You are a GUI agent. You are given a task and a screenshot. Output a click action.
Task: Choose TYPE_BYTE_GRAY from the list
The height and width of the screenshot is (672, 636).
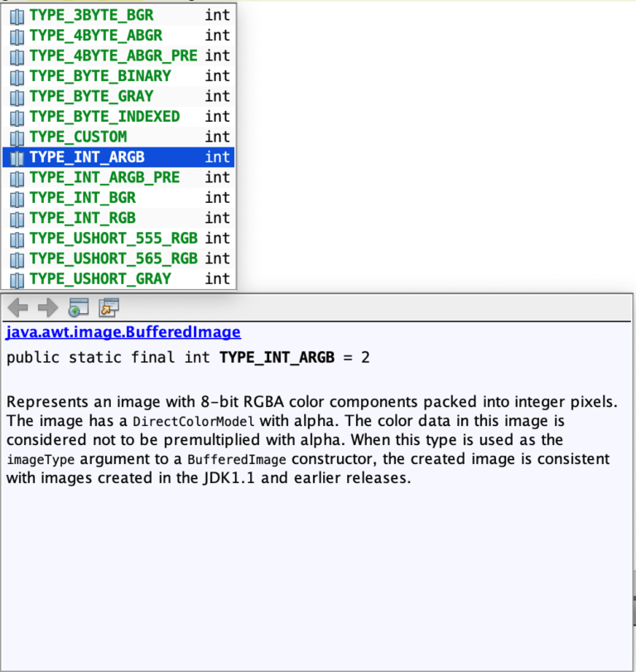tap(91, 96)
